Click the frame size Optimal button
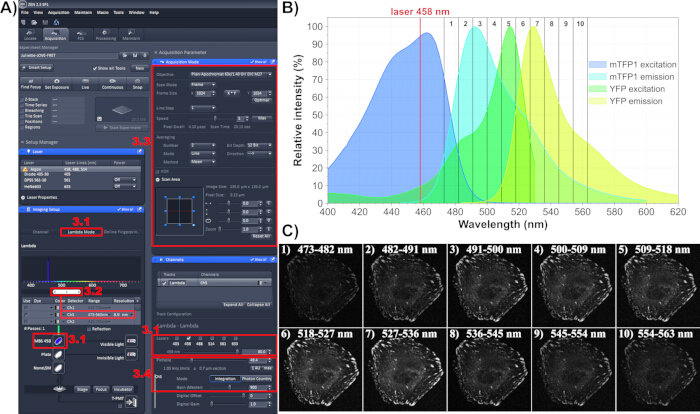The image size is (700, 414). tap(262, 100)
